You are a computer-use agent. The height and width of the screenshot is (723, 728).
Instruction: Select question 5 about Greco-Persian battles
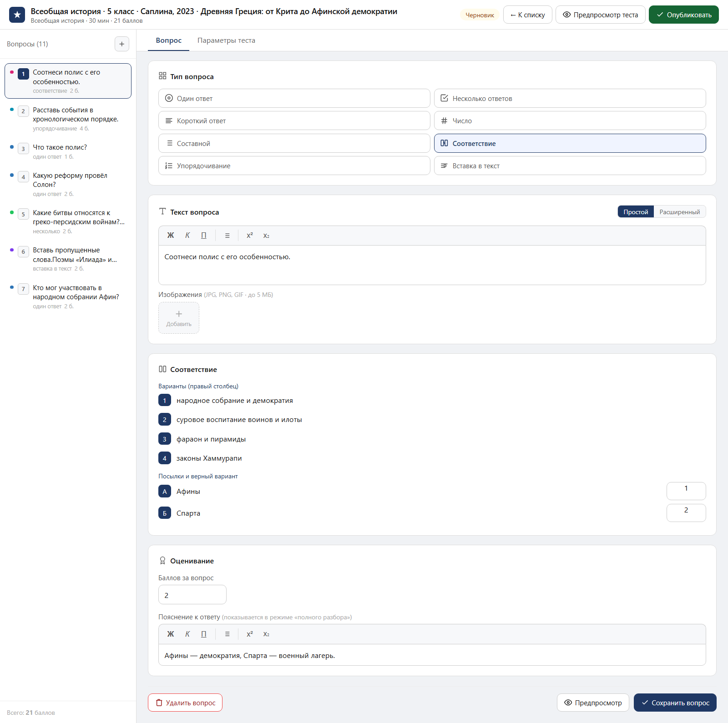coord(68,222)
